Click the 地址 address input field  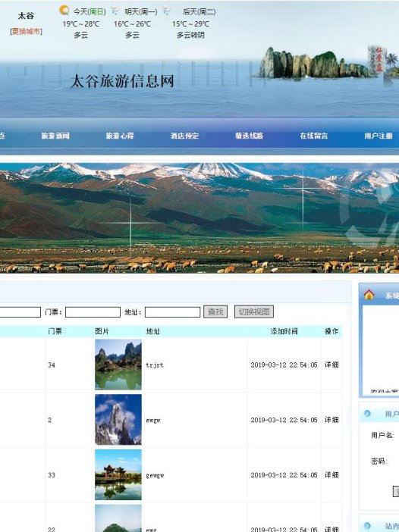[x=172, y=312]
